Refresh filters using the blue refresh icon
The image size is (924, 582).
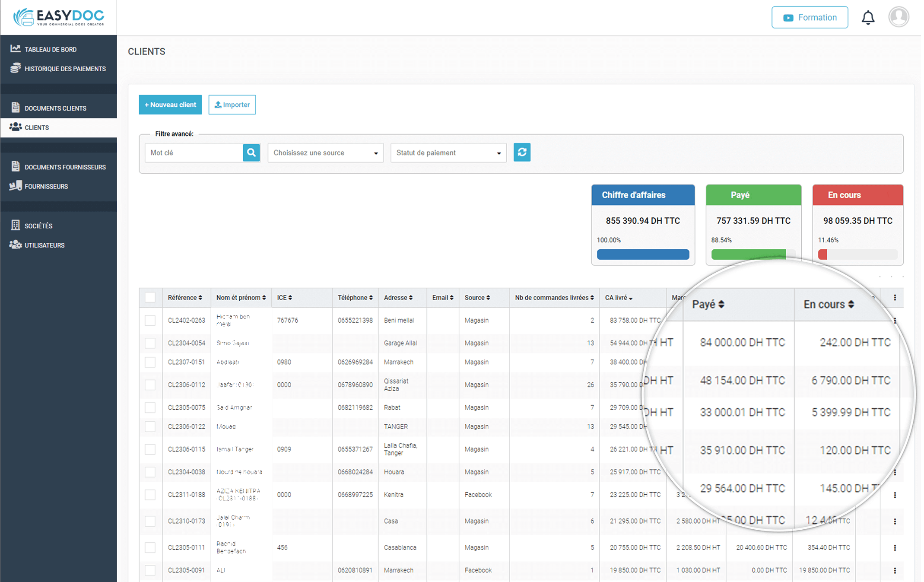coord(522,153)
